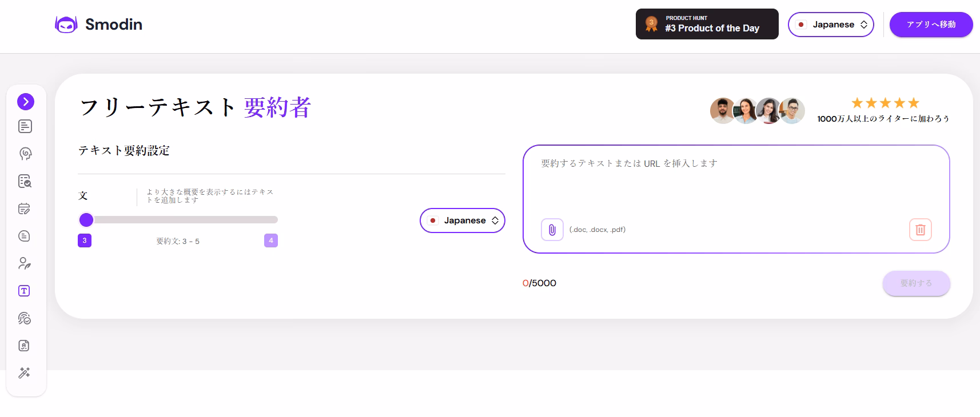Click the person with feather icon
This screenshot has height=417, width=980.
24,263
